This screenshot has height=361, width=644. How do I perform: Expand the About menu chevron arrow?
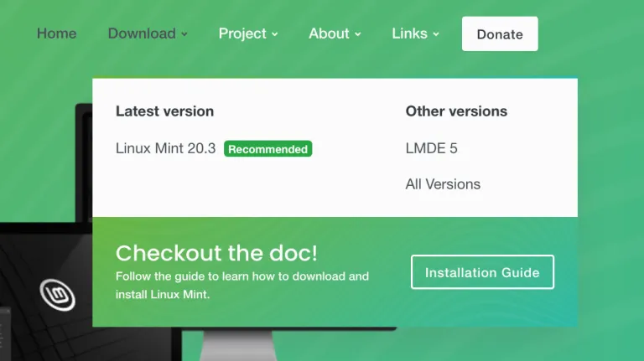tap(358, 34)
